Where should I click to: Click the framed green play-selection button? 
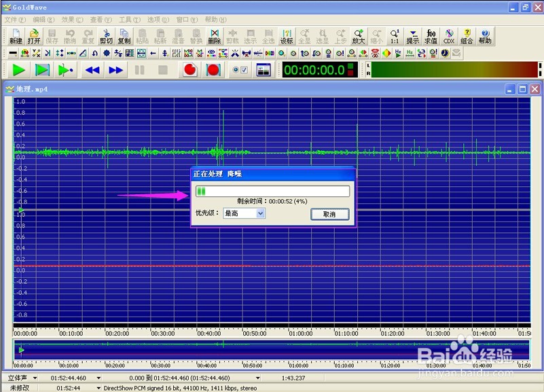point(42,70)
